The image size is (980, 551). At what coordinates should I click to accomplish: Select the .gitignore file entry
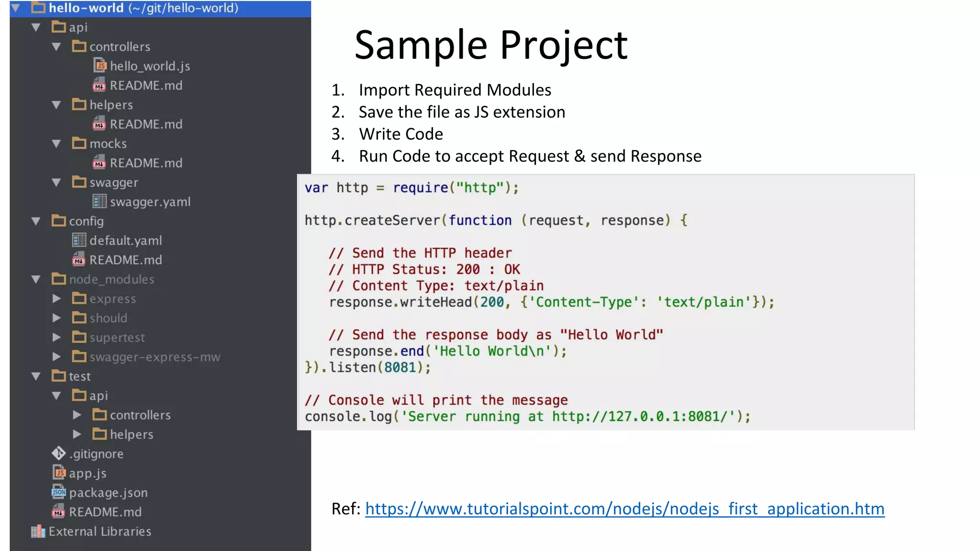pos(96,454)
